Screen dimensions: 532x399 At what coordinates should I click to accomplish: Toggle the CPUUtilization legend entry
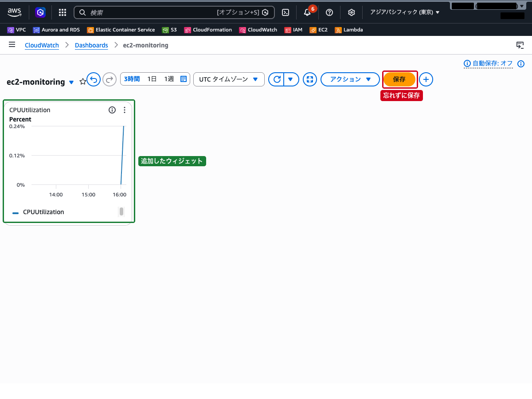[38, 212]
